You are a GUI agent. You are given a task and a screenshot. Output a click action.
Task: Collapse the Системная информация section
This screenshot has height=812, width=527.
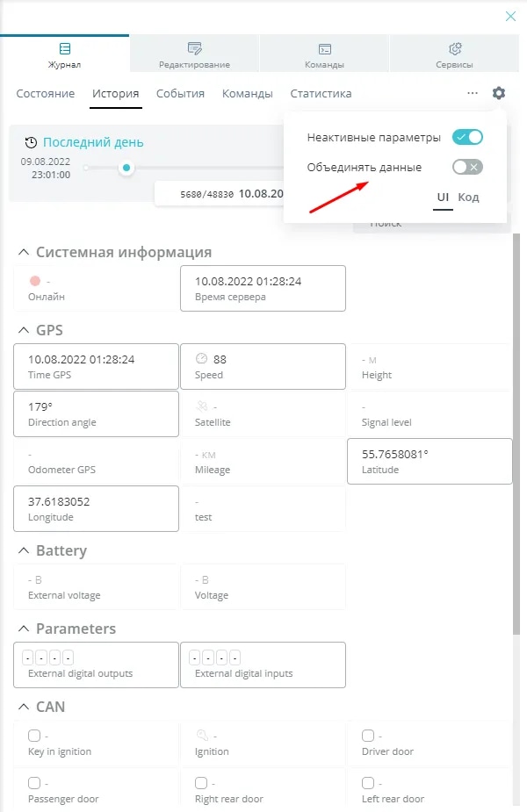23,253
